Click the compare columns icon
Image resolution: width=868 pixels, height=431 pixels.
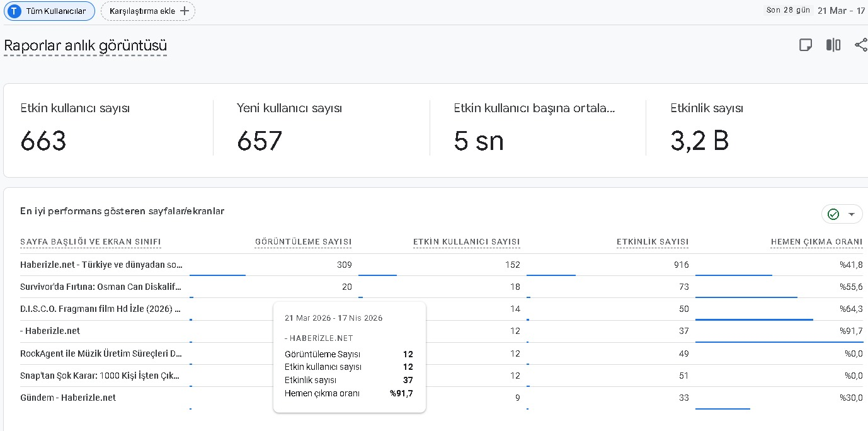pyautogui.click(x=833, y=45)
